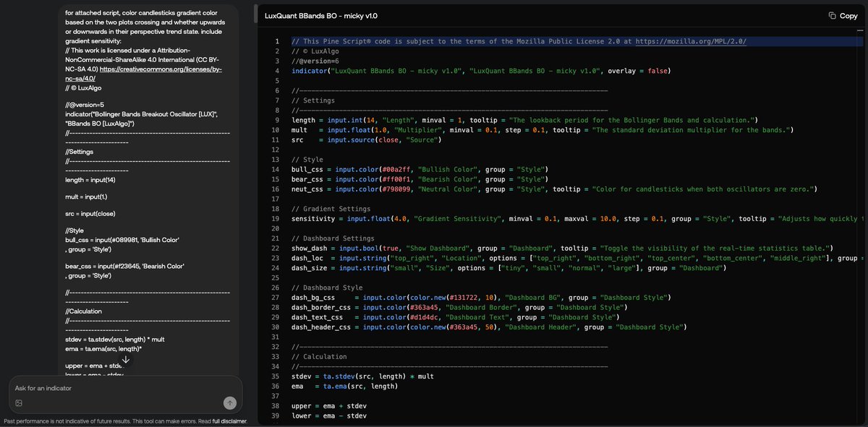
Task: Click the '// Gradient Settings' comment
Action: click(x=331, y=209)
